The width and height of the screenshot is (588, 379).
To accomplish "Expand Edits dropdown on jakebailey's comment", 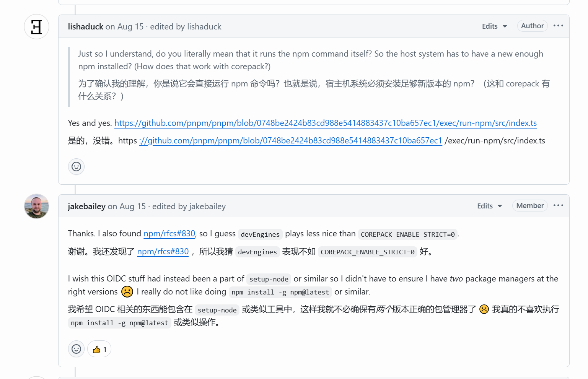I will (489, 206).
